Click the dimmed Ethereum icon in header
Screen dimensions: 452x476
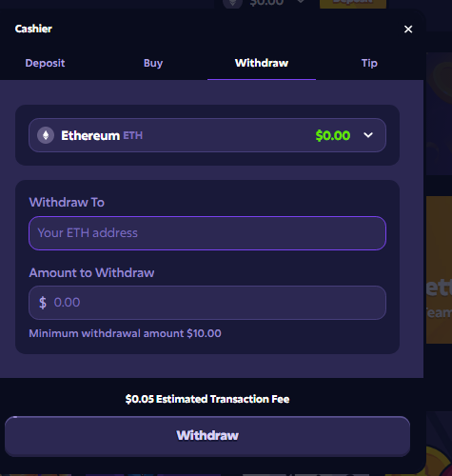point(232,3)
